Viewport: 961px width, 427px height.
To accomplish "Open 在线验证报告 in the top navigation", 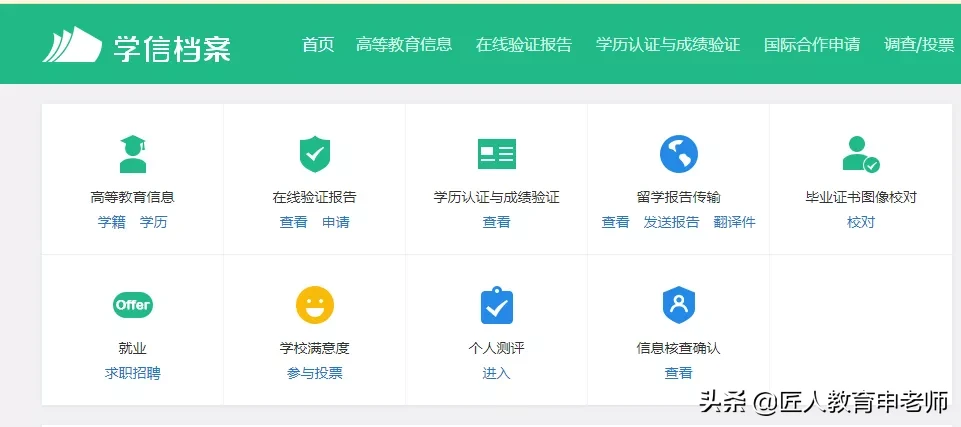I will [523, 44].
